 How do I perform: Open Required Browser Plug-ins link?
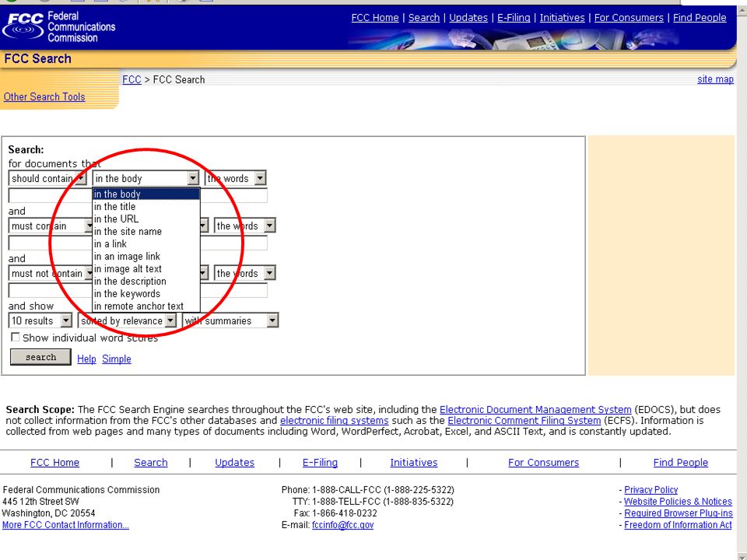pyautogui.click(x=679, y=513)
